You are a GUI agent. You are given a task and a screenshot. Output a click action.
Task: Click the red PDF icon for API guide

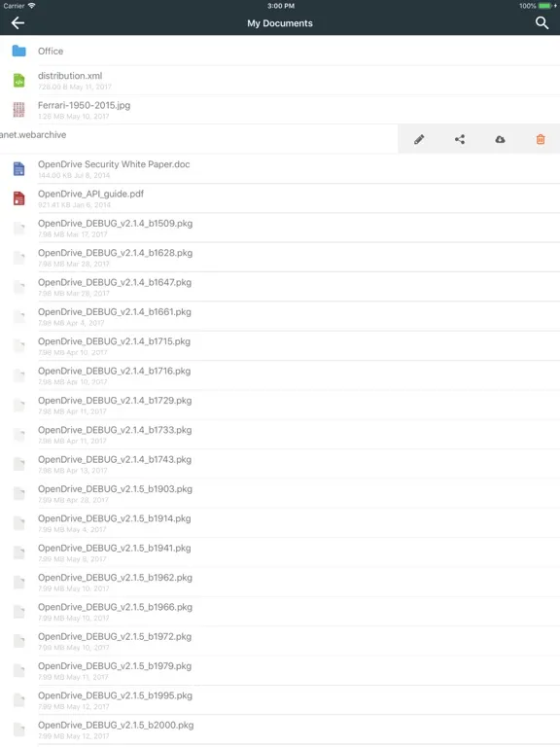(x=19, y=198)
